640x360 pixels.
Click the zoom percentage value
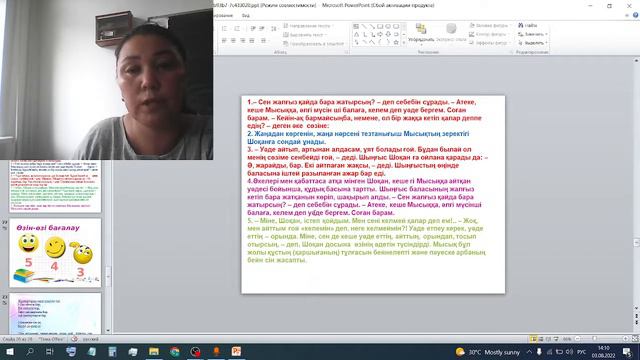[567, 339]
